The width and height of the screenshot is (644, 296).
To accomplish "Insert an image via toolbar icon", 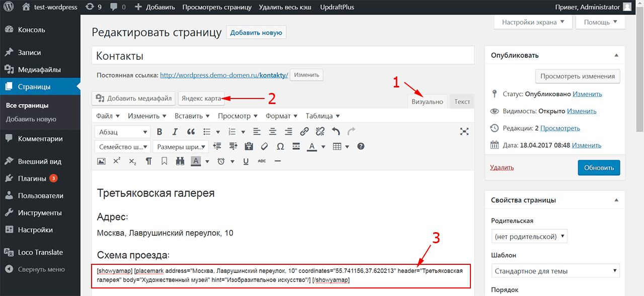I will [101, 161].
